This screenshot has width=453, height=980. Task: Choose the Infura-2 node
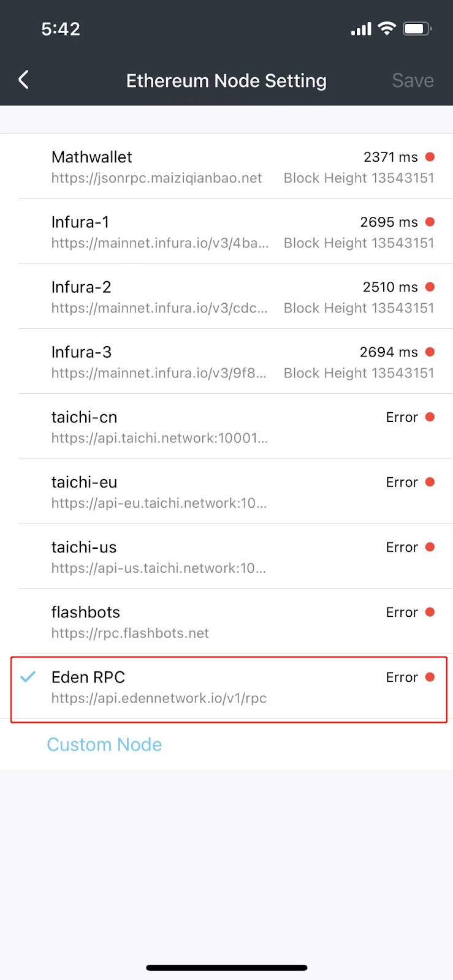pos(82,287)
